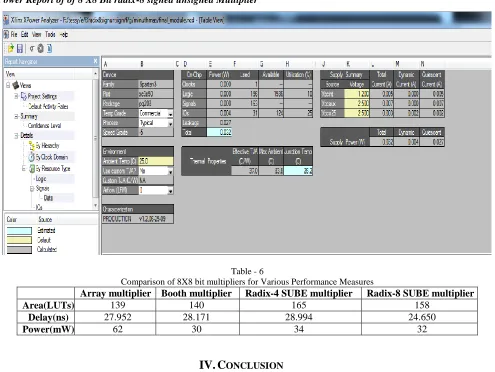The height and width of the screenshot is (372, 495).
Task: Collapse the Summary tree node
Action: (x=16, y=116)
